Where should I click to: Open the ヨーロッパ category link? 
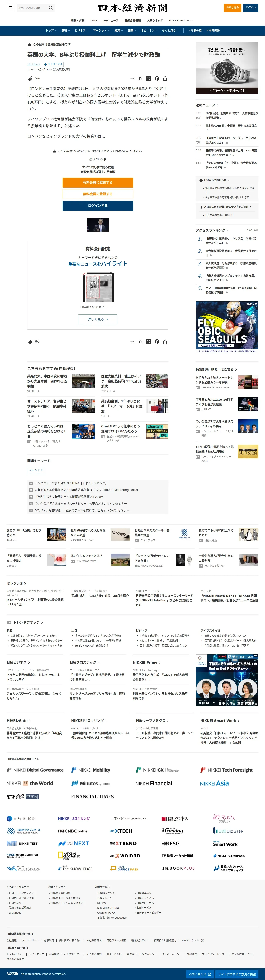coord(33,64)
